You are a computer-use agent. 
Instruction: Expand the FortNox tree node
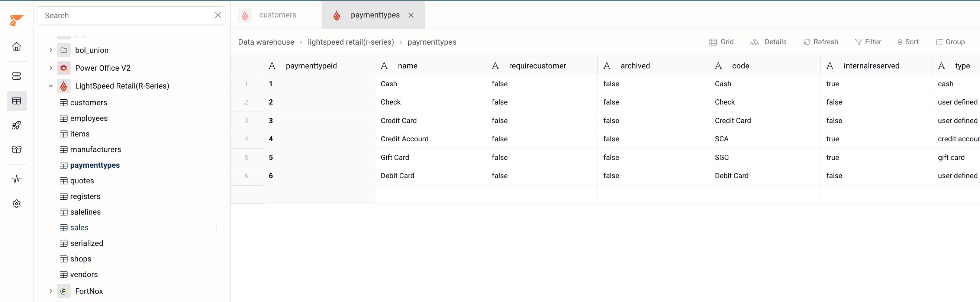pyautogui.click(x=51, y=291)
